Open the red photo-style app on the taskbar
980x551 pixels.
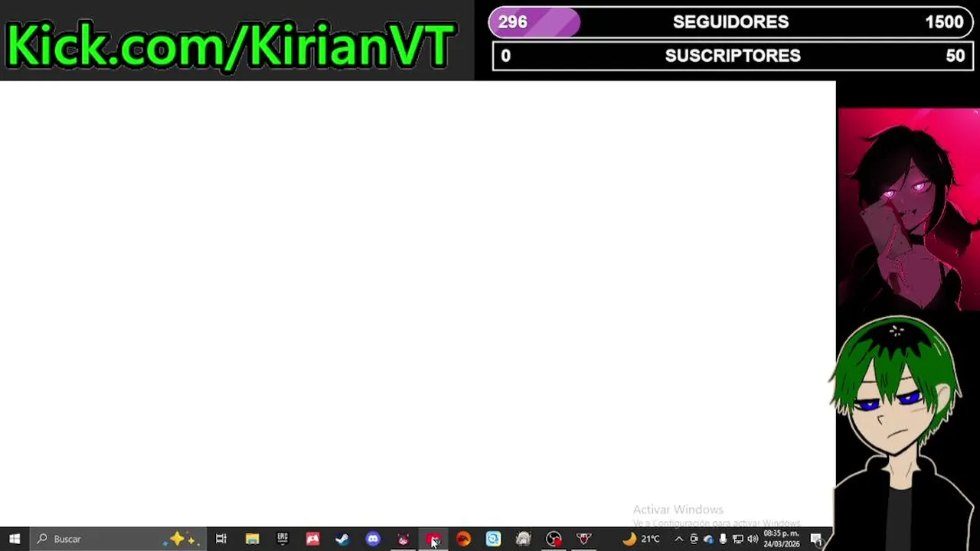point(312,539)
